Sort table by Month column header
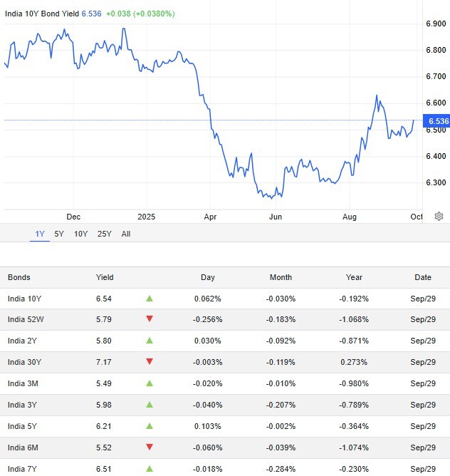The height and width of the screenshot is (476, 450). (281, 277)
